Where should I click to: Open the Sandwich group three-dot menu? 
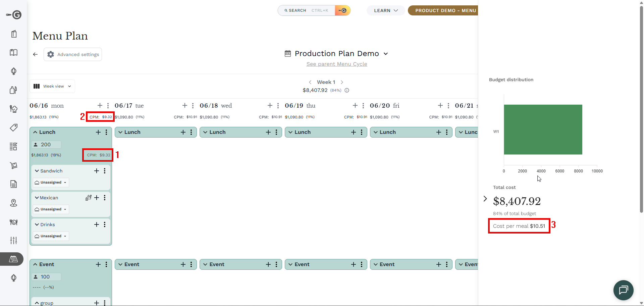[105, 171]
